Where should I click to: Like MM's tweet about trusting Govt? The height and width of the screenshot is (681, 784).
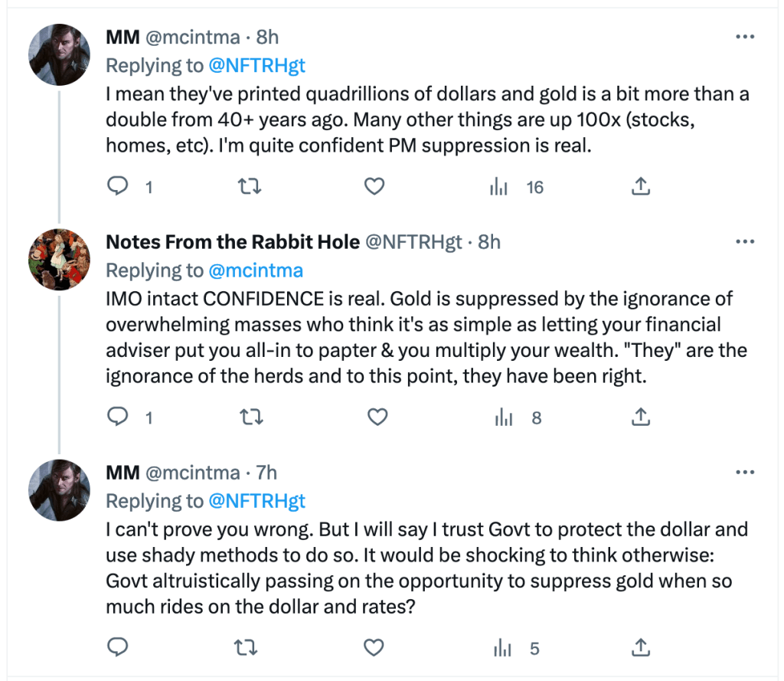[x=373, y=648]
